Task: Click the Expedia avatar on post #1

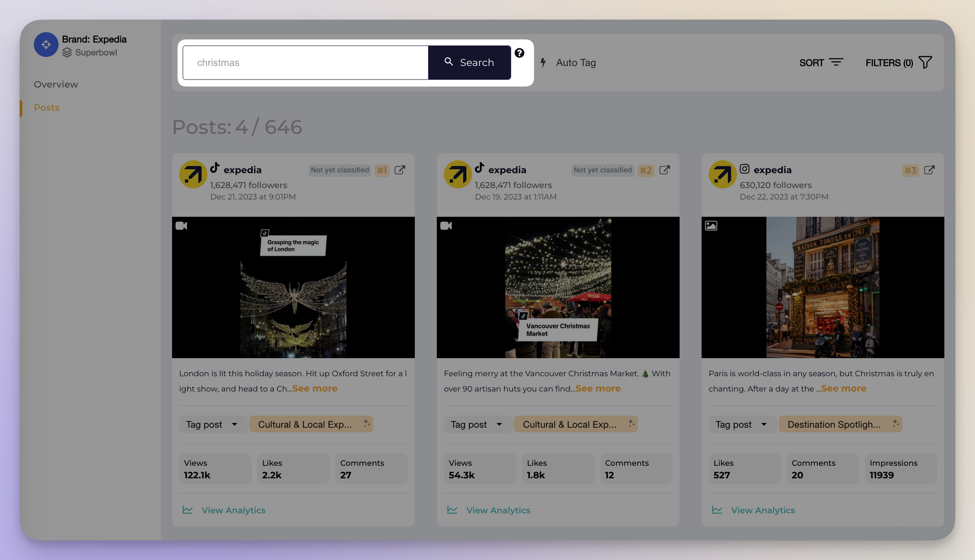Action: tap(193, 174)
